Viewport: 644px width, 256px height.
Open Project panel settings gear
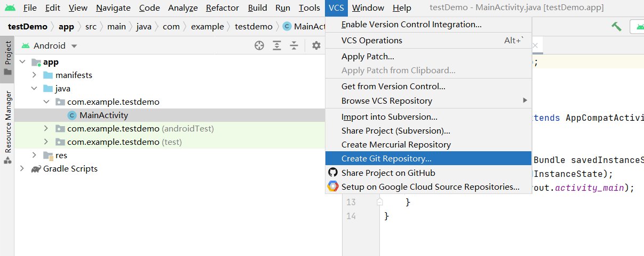(x=316, y=45)
